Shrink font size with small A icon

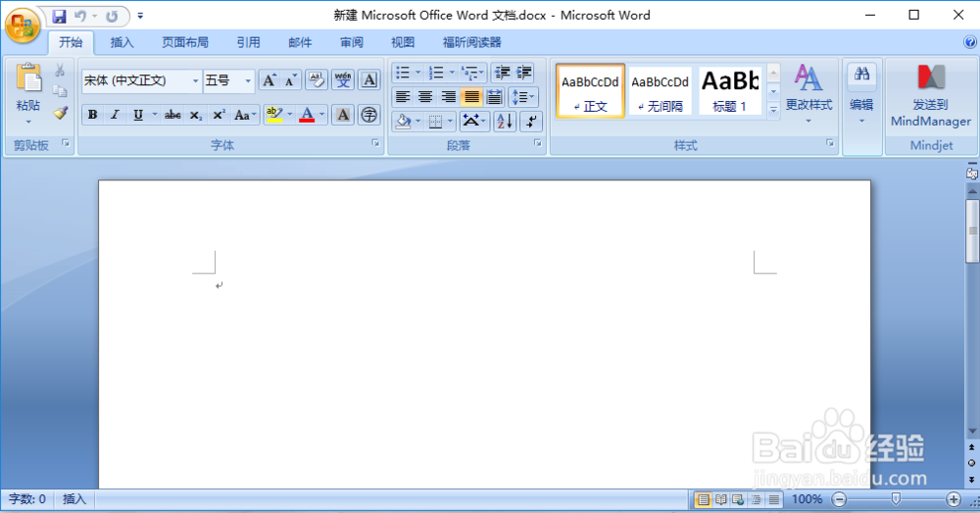[x=290, y=80]
